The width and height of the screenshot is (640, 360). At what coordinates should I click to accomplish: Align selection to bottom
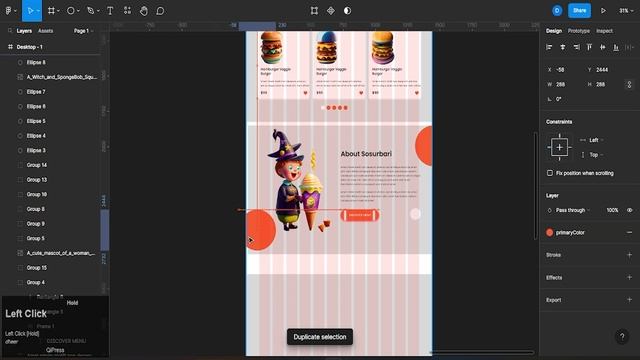coord(616,47)
